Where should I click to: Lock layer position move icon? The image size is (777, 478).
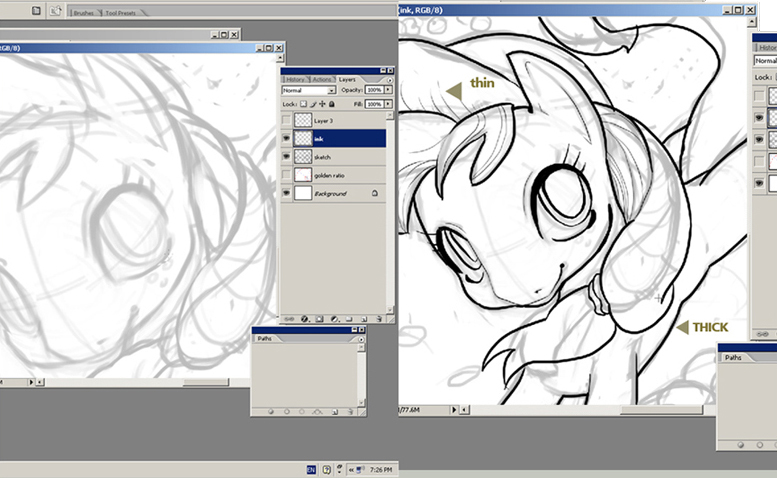[323, 104]
